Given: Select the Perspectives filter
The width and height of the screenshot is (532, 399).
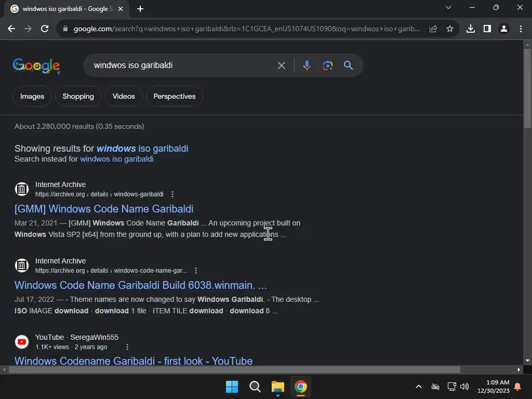Looking at the screenshot, I should tap(175, 96).
